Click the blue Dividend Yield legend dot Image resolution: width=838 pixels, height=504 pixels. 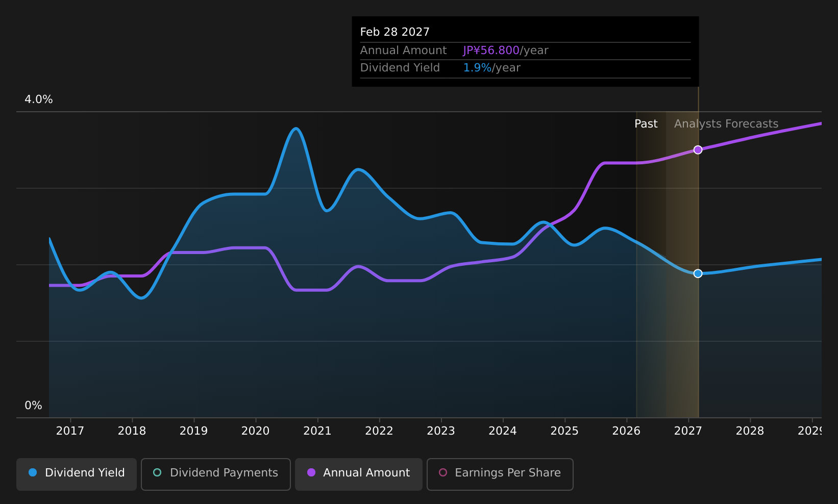click(x=33, y=472)
